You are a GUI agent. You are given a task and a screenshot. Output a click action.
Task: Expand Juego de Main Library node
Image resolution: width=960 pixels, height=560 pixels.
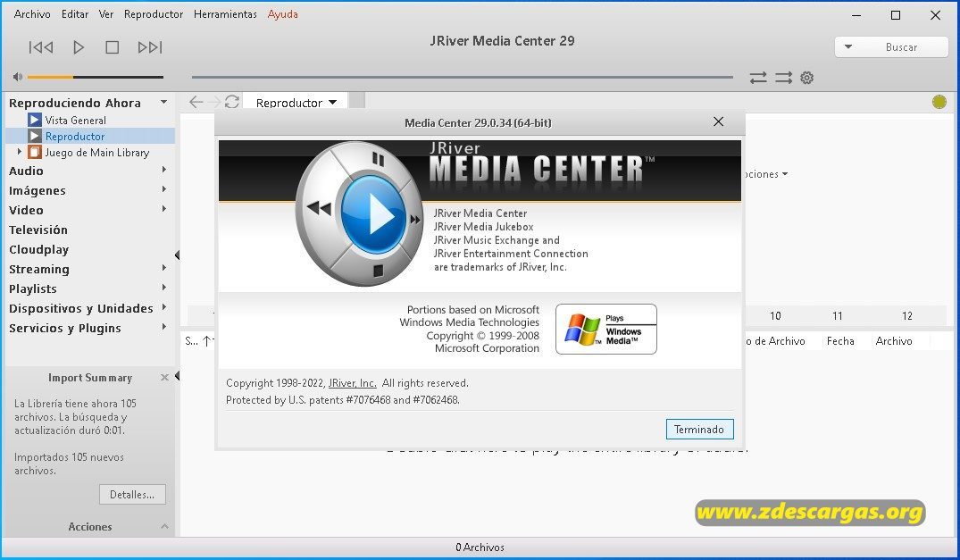[20, 151]
